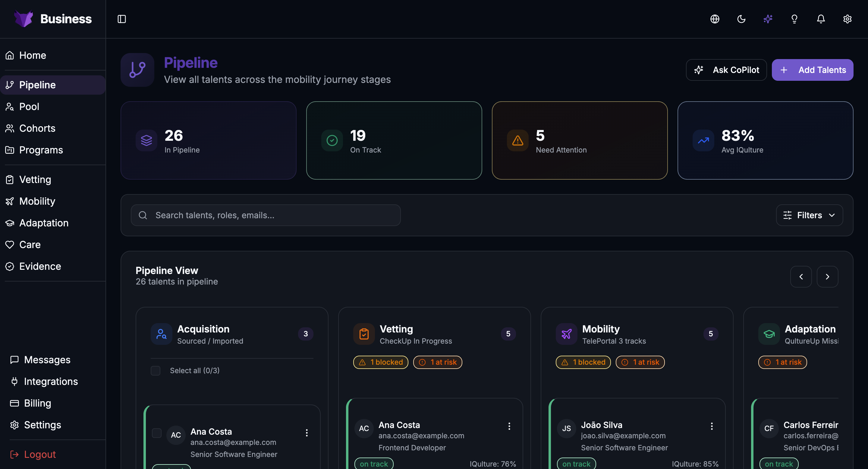Toggle the sidebar collapse icon

point(122,19)
